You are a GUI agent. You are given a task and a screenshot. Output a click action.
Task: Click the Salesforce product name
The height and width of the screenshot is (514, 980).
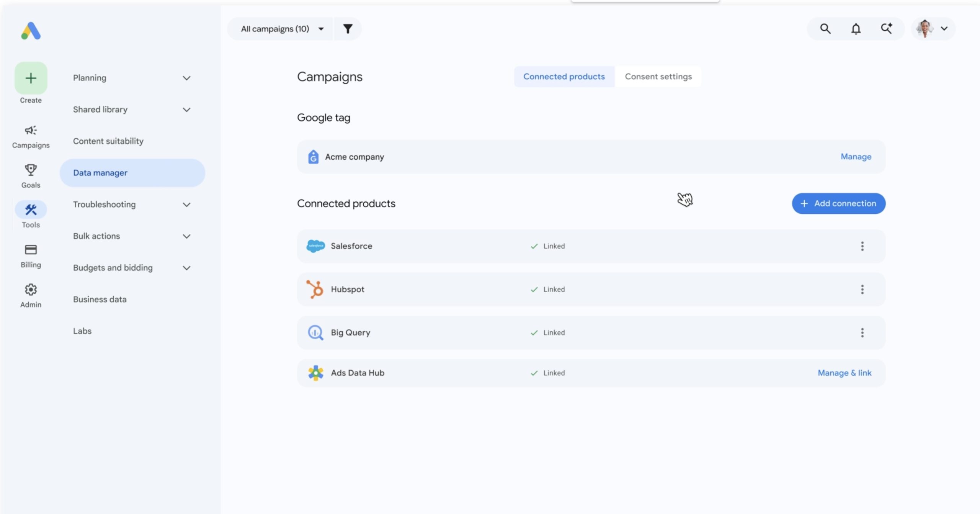351,246
